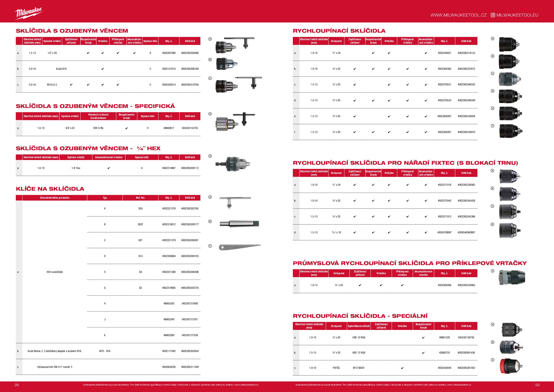Select the RYCHLOUPÍNACÍ SKLÍČIDLA - SPECIÁLNÍ heading
The image size is (554, 392).
pyautogui.click(x=360, y=316)
